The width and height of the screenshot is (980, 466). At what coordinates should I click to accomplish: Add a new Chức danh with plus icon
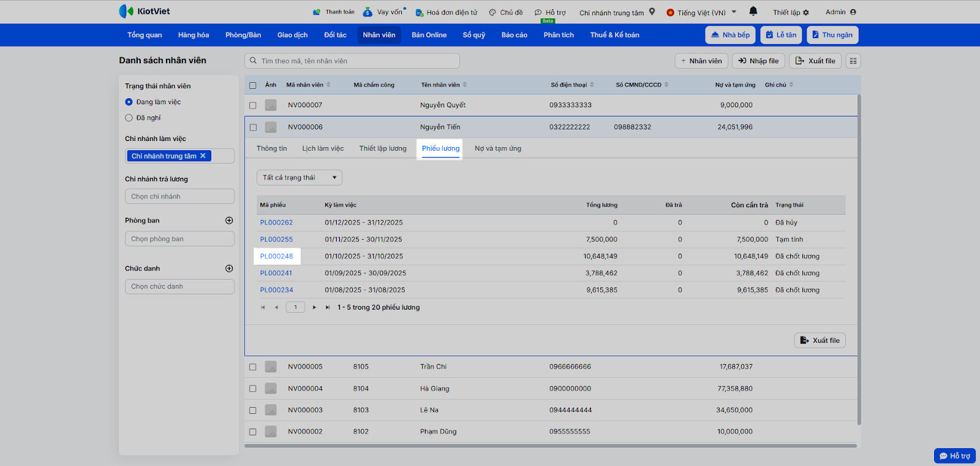point(229,269)
